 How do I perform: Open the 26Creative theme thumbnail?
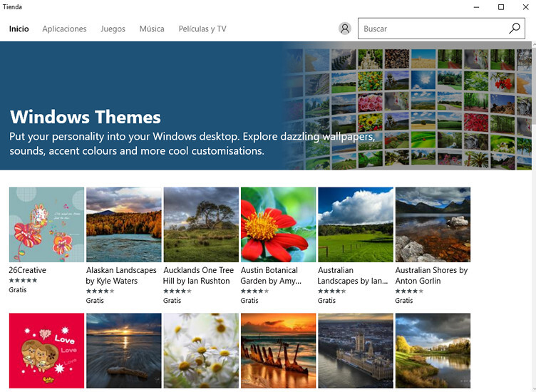click(x=46, y=225)
